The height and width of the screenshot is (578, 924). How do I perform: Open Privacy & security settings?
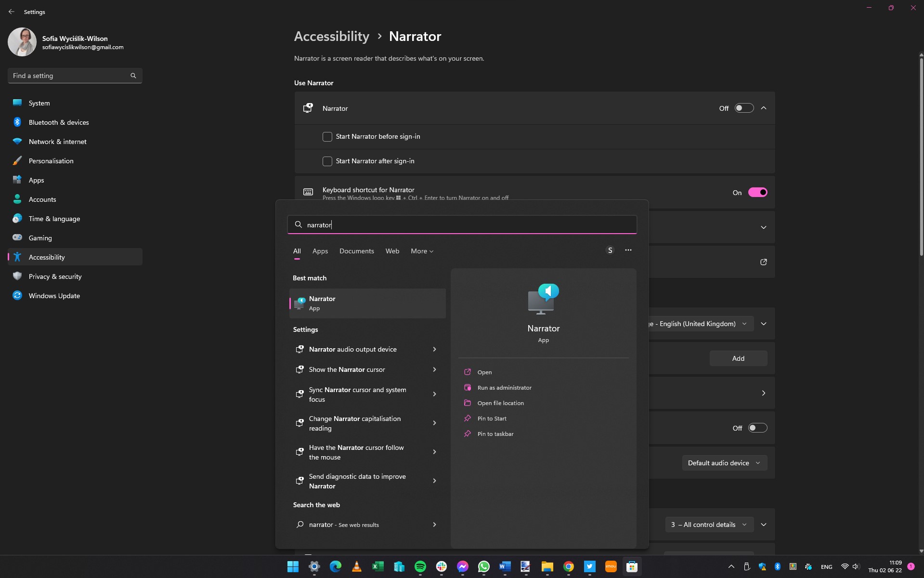click(x=75, y=276)
